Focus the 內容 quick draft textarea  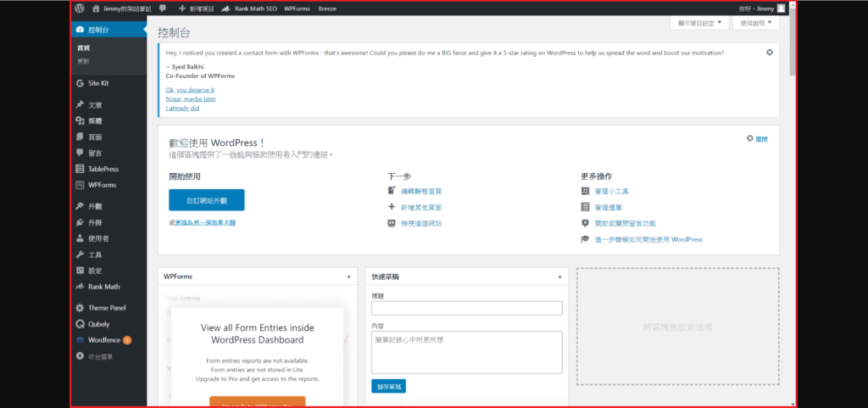pyautogui.click(x=467, y=352)
